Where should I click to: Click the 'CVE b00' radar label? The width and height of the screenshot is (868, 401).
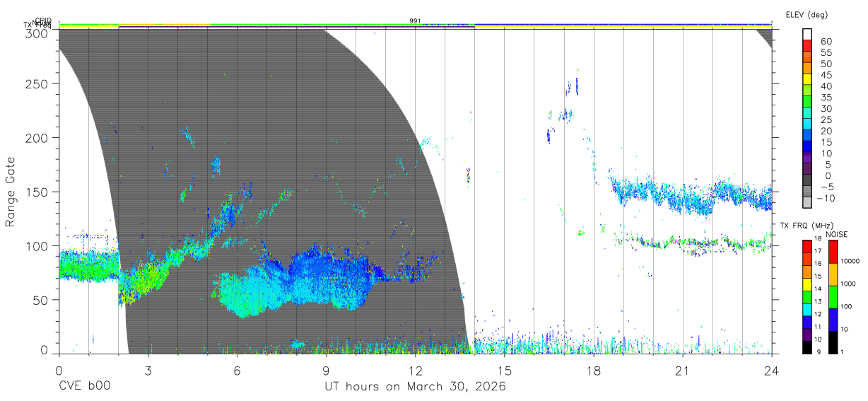click(x=84, y=387)
